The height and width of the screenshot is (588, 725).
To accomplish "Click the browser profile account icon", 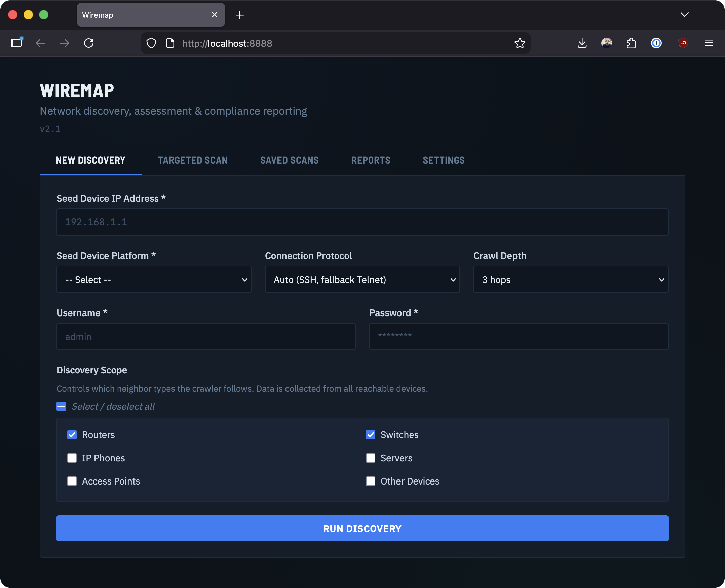I will click(x=607, y=43).
